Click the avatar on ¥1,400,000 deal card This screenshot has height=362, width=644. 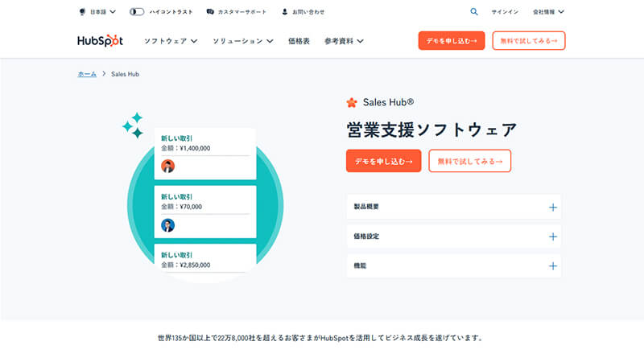click(x=167, y=167)
